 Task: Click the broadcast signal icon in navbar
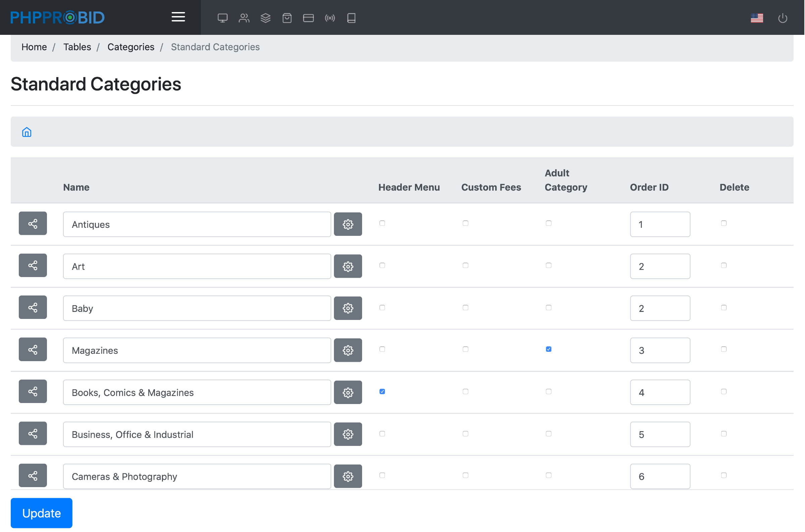coord(330,18)
